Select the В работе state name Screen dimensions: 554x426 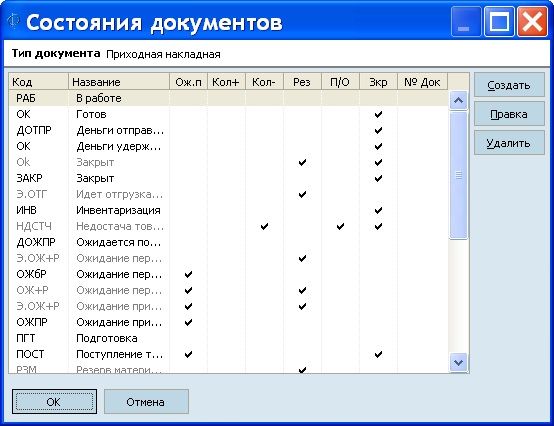[x=99, y=98]
